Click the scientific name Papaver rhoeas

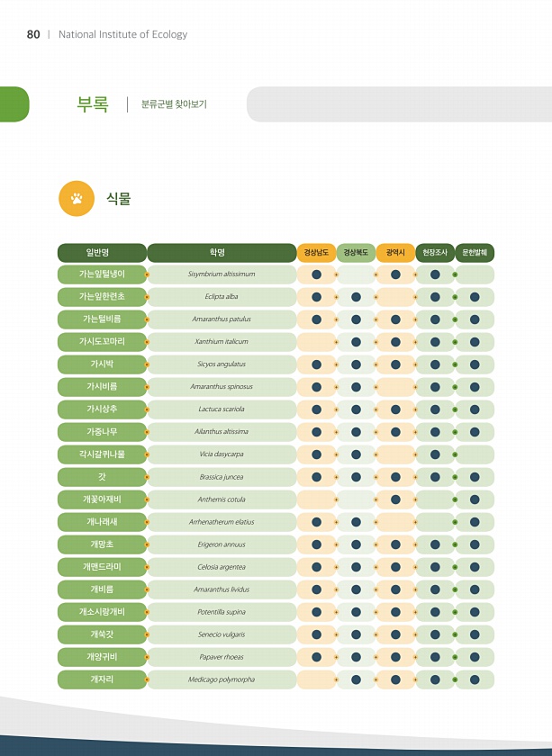[222, 657]
